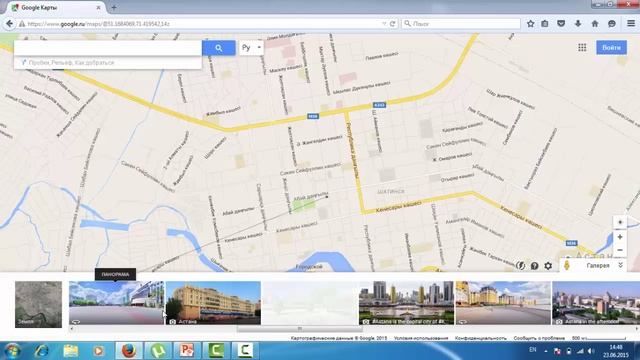Show my location on the map
640x360 pixels.
click(x=620, y=222)
